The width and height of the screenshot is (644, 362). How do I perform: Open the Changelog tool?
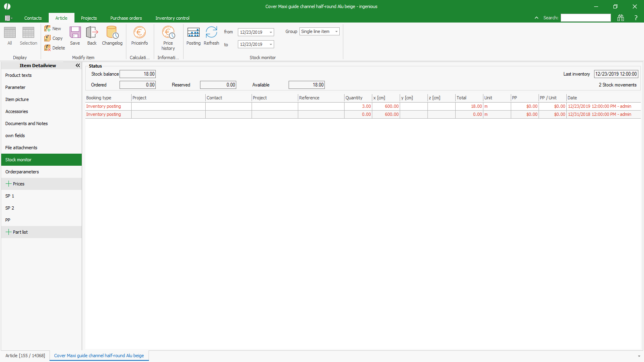click(x=112, y=36)
